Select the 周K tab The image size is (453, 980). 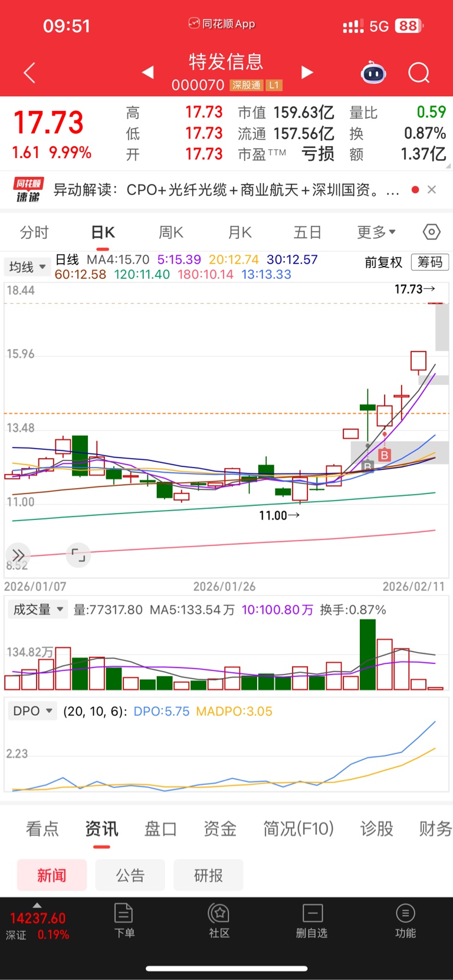171,232
